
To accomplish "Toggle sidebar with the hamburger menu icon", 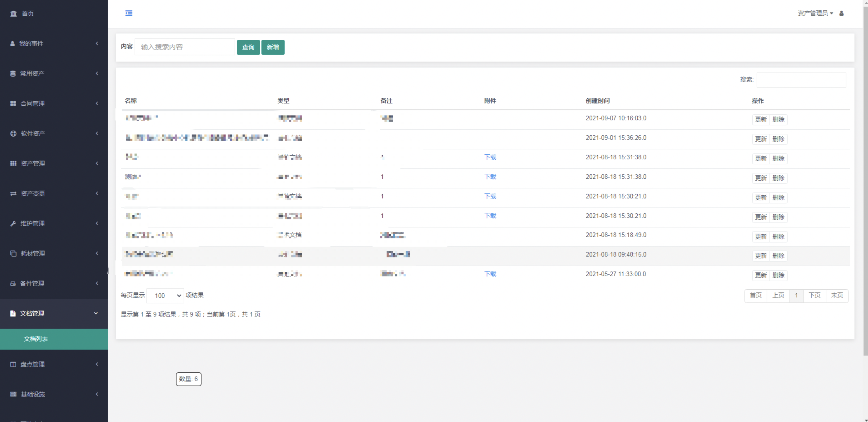I will click(x=129, y=13).
